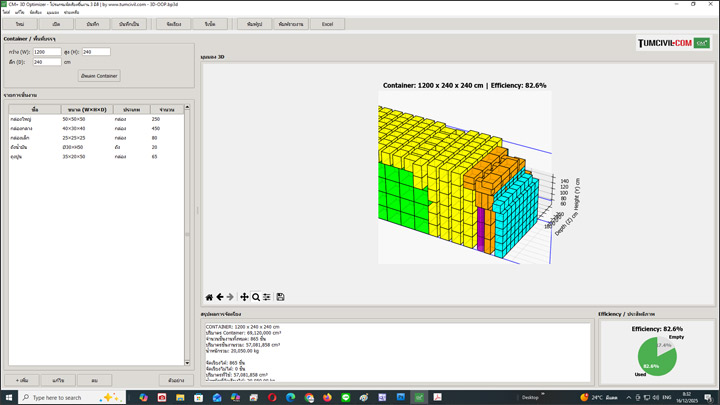Click the container height (H) field
The height and width of the screenshot is (405, 720).
click(96, 51)
